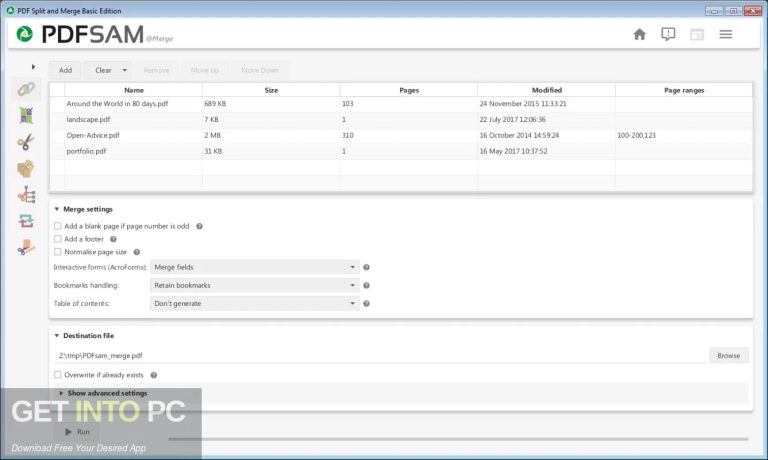This screenshot has width=768, height=460.
Task: Open the Table of contents dropdown
Action: point(255,303)
